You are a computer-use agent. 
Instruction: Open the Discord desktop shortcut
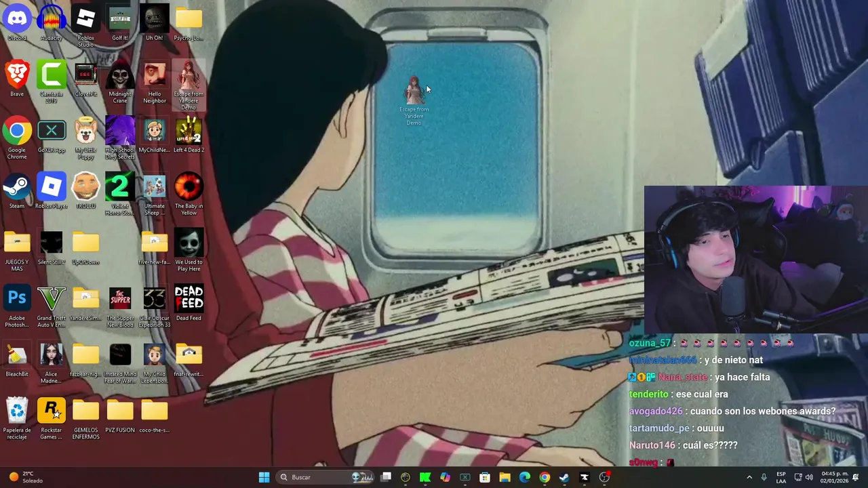pos(17,23)
